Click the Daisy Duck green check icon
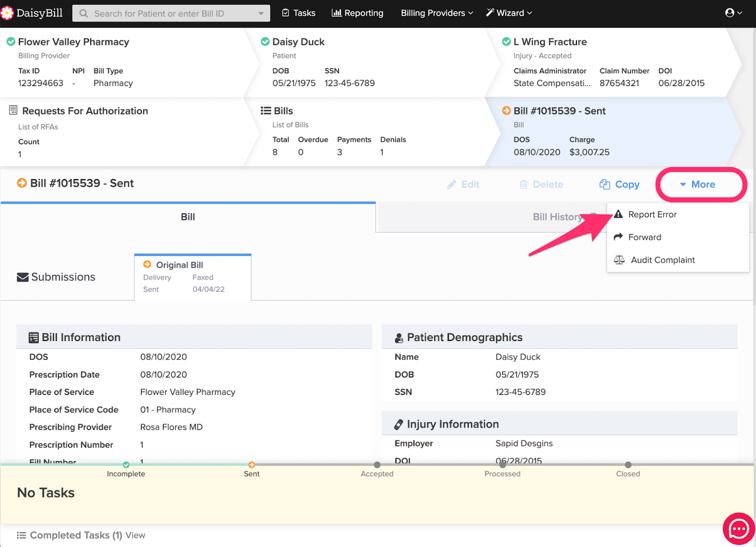 [x=265, y=42]
